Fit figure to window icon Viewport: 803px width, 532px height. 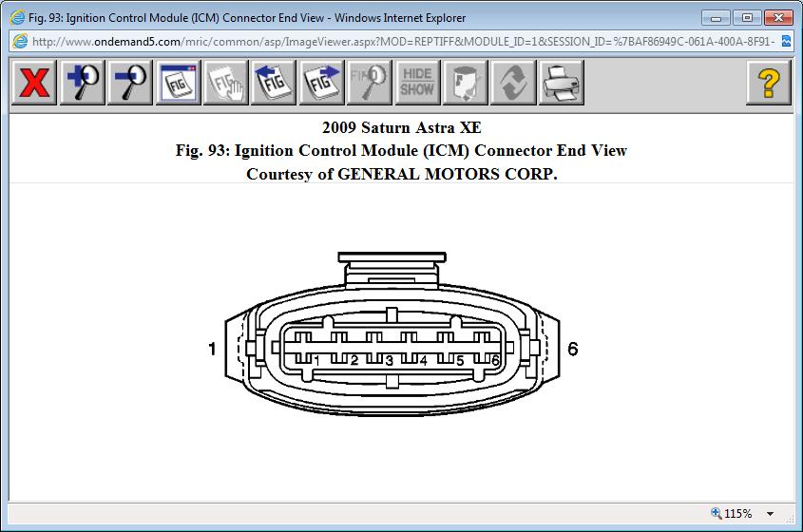178,83
